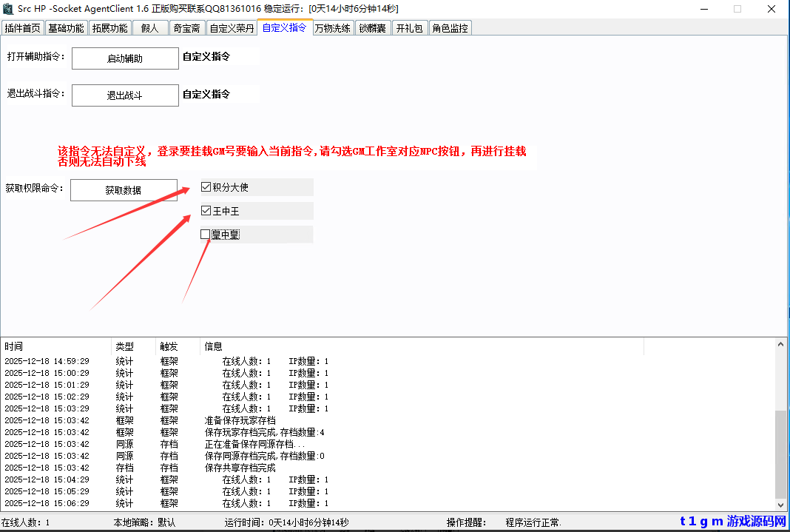
Task: Click the Src HP application icon in titlebar
Action: (x=7, y=9)
